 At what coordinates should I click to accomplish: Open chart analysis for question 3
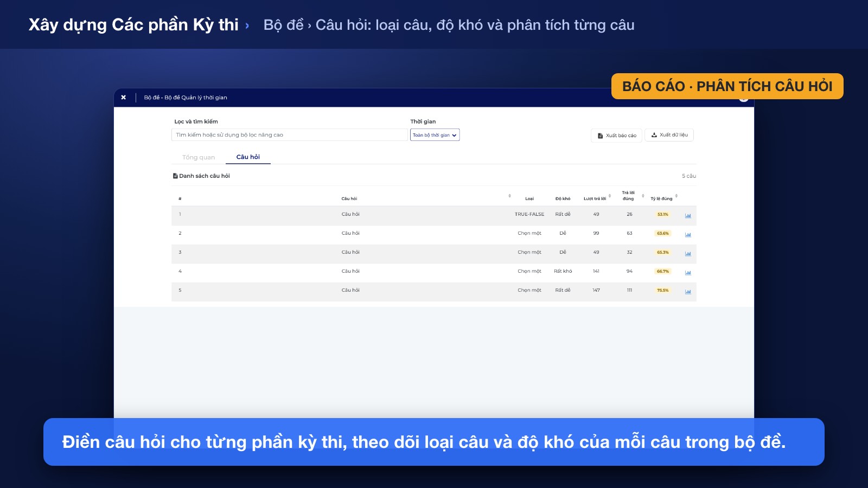pyautogui.click(x=688, y=254)
